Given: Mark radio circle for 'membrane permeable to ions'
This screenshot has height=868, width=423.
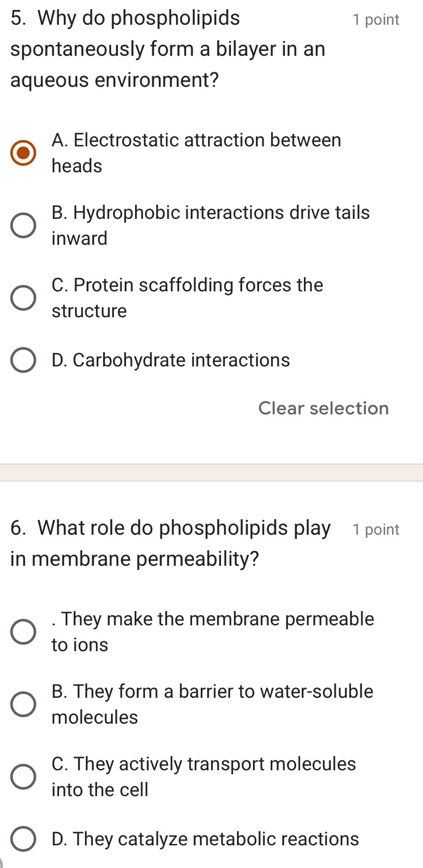Looking at the screenshot, I should coord(24,632).
